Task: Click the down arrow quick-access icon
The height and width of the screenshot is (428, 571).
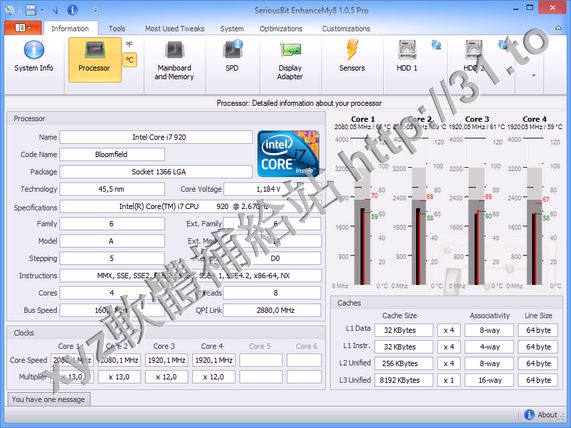Action: point(55,10)
